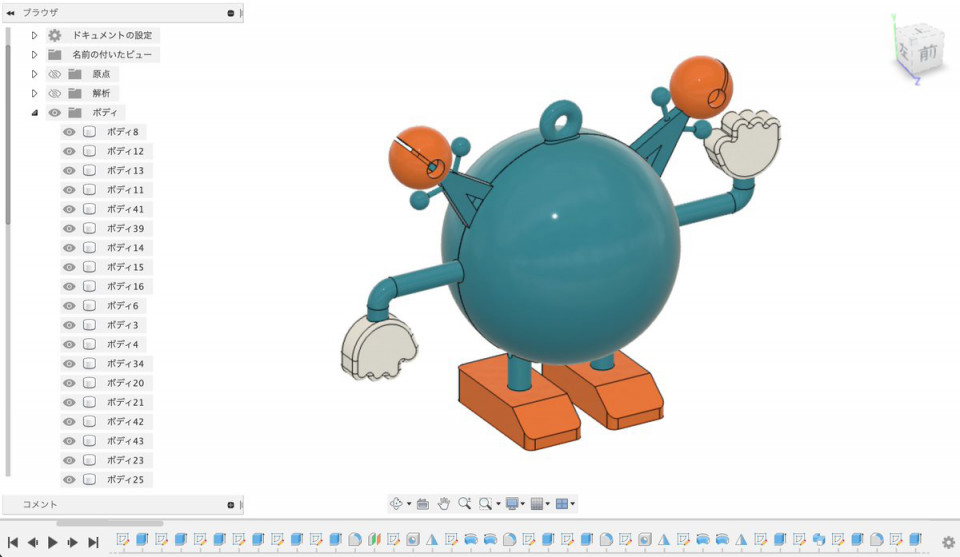The width and height of the screenshot is (960, 557).
Task: Open the Viewports dropdown arrow
Action: (x=572, y=504)
